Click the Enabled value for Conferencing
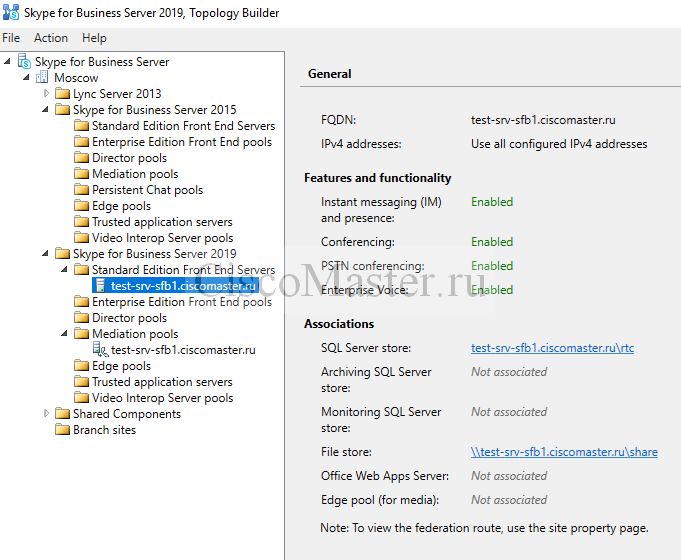 click(x=492, y=242)
